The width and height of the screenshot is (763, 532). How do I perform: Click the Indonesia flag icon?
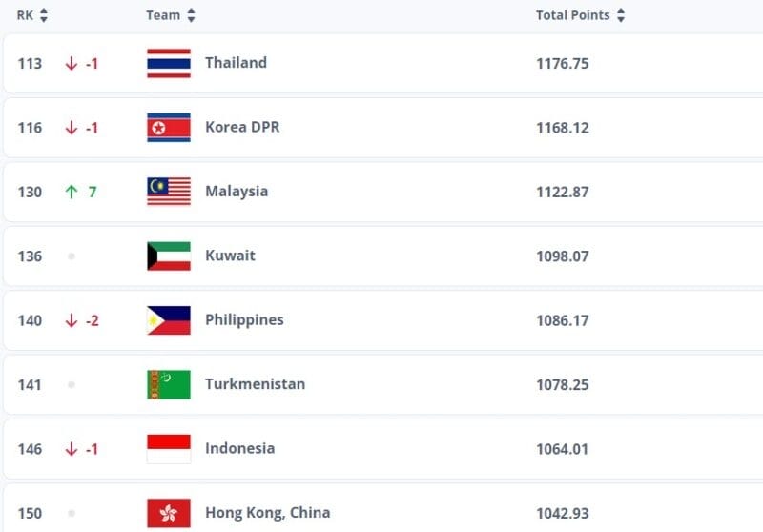tap(169, 448)
